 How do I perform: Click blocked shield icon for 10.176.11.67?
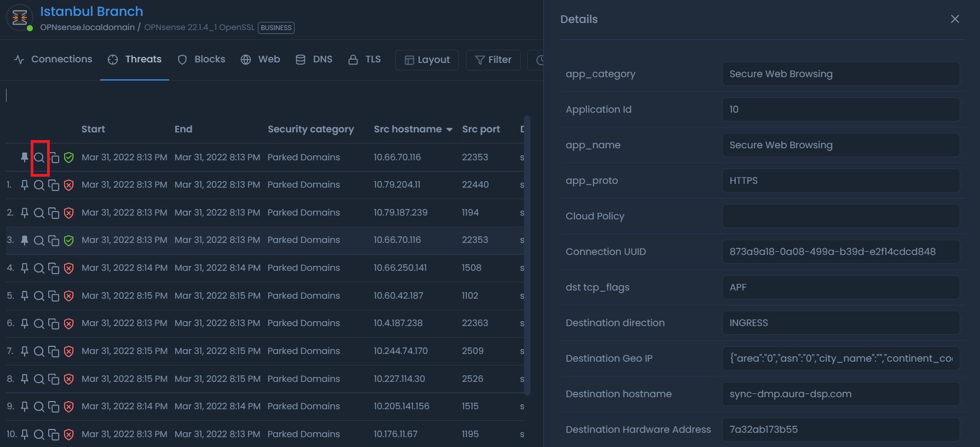click(x=68, y=434)
